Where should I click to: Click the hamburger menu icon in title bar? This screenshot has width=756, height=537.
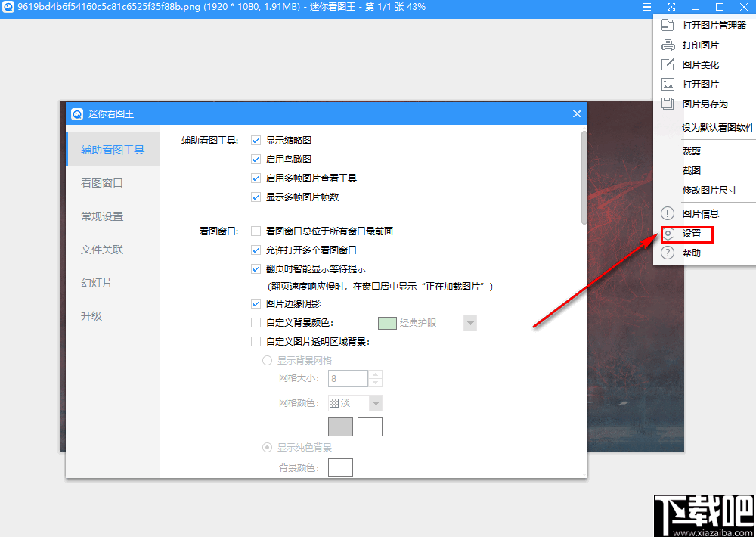coord(647,7)
